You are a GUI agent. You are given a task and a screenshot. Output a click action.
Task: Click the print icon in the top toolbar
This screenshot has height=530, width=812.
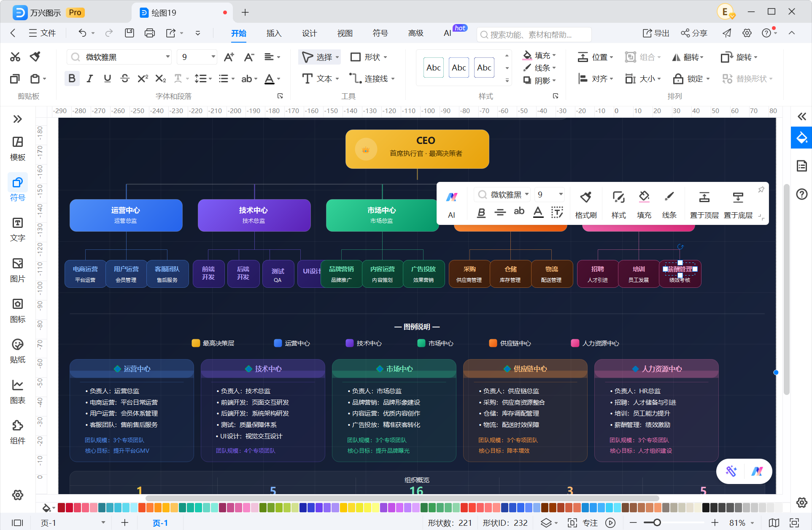tap(150, 33)
